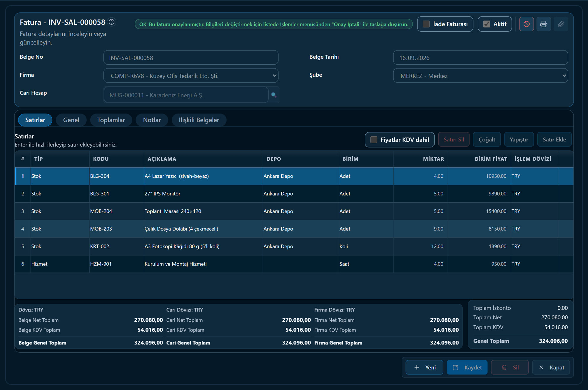Click the Kapat button

551,367
